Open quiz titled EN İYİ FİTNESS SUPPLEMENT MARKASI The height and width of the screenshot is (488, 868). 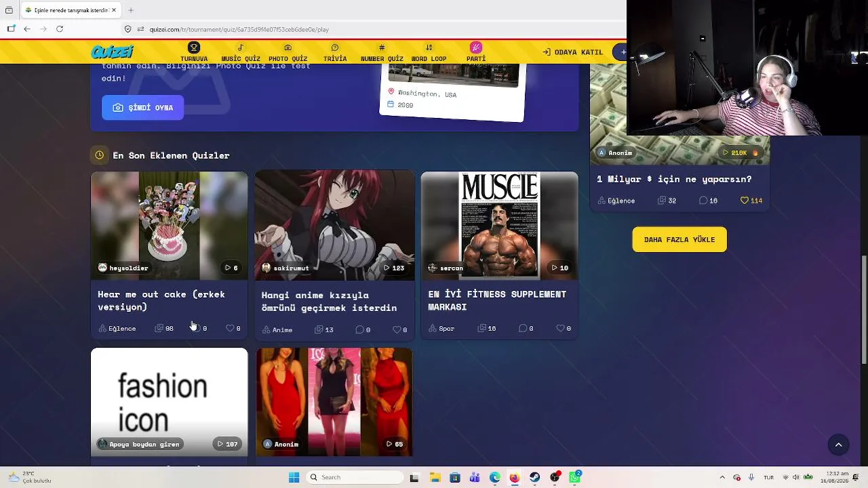click(497, 300)
